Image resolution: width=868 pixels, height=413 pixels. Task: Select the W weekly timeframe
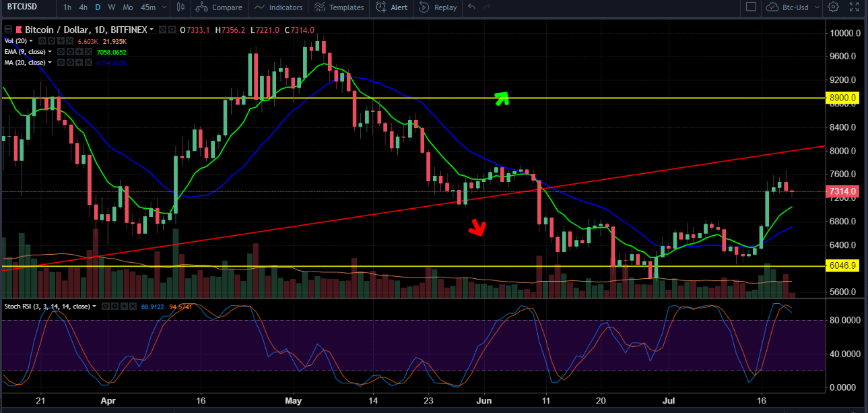point(112,7)
